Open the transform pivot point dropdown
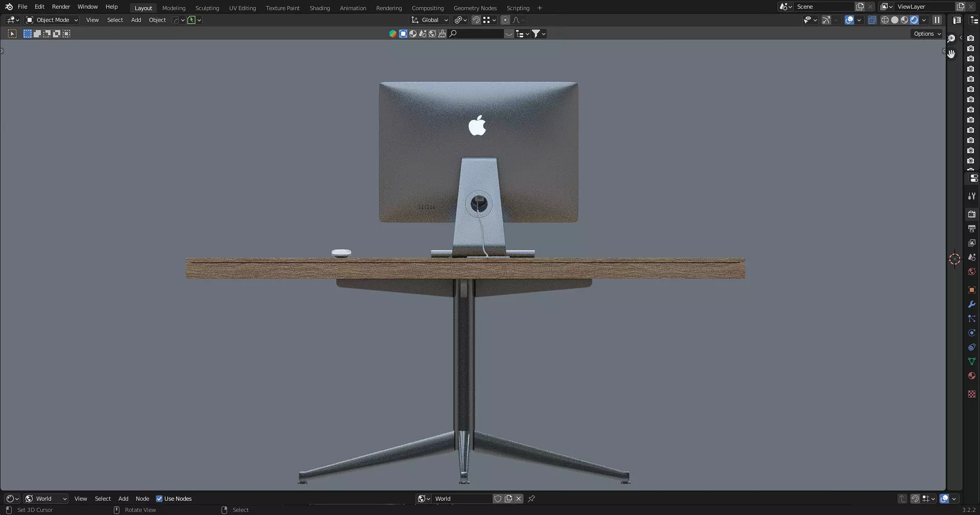 coord(461,20)
